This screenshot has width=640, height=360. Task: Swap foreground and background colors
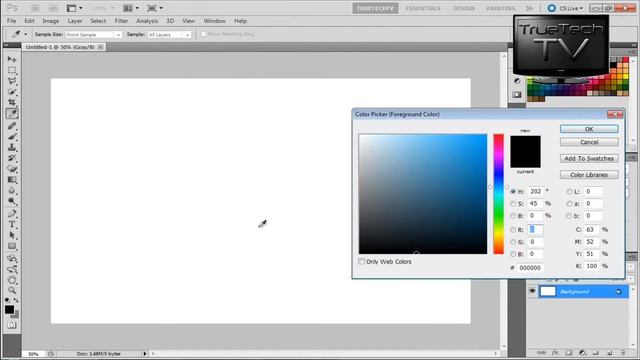point(16,300)
